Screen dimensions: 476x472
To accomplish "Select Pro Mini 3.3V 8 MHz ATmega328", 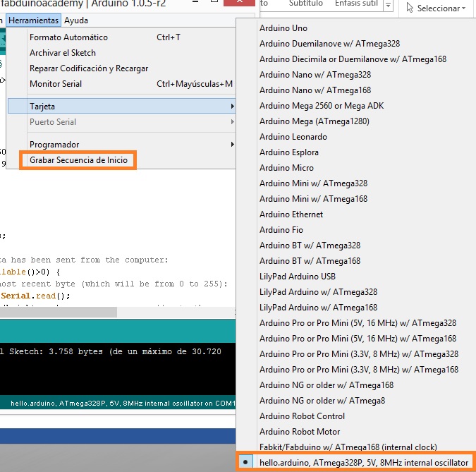I will [355, 354].
